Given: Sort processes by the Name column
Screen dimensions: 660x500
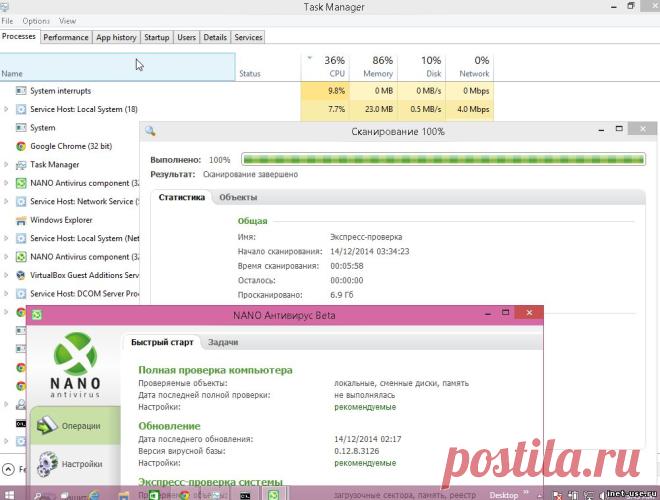Looking at the screenshot, I should (117, 67).
